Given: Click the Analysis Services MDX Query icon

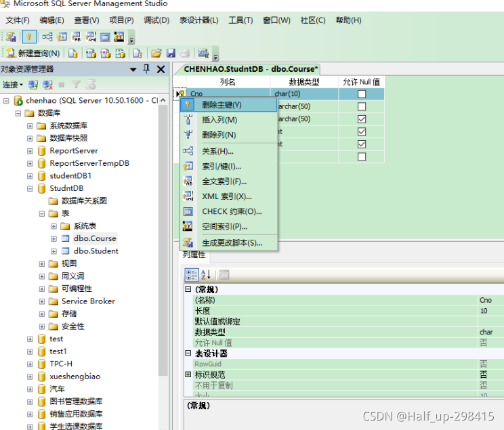Looking at the screenshot, I should (91, 53).
